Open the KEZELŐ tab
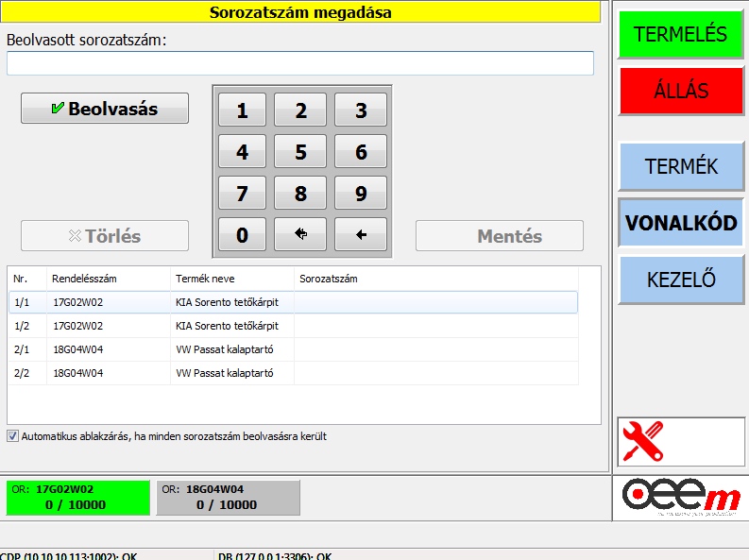This screenshot has width=749, height=560. click(680, 280)
